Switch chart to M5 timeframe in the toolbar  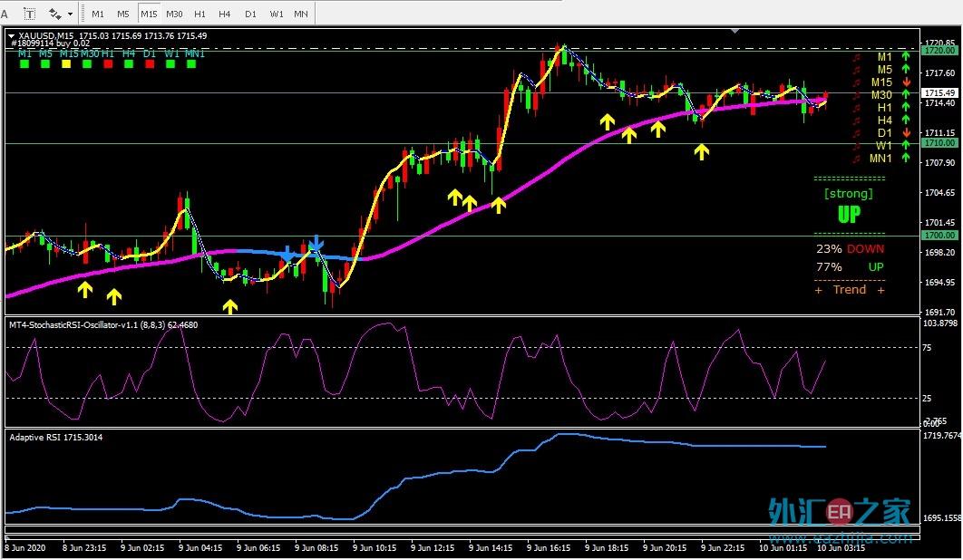click(122, 14)
